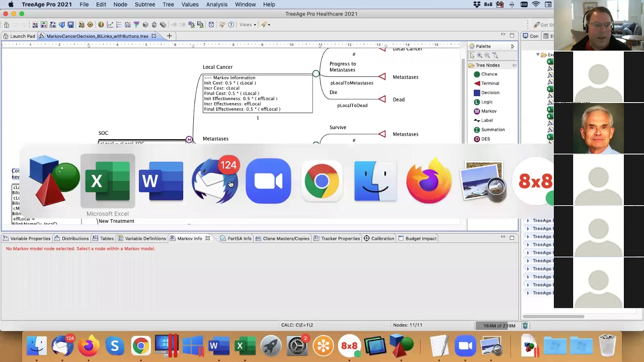The width and height of the screenshot is (644, 362).
Task: Select the DES node in Palette
Action: 481,139
